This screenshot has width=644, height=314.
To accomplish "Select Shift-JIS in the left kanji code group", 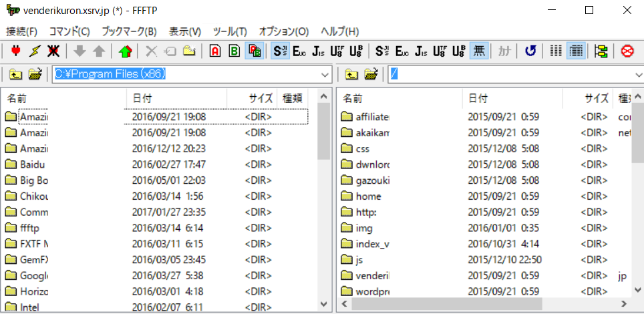I will pos(280,51).
